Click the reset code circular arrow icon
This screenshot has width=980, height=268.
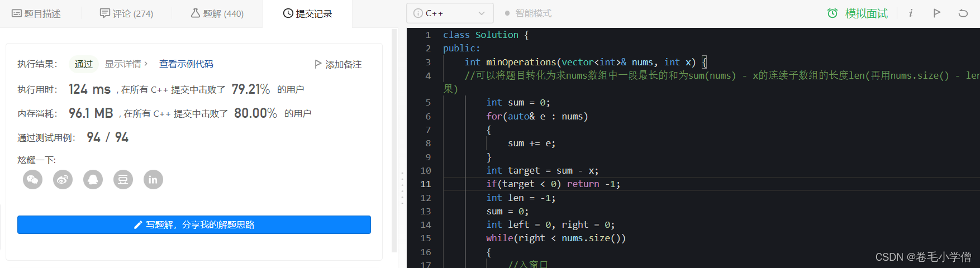[963, 13]
